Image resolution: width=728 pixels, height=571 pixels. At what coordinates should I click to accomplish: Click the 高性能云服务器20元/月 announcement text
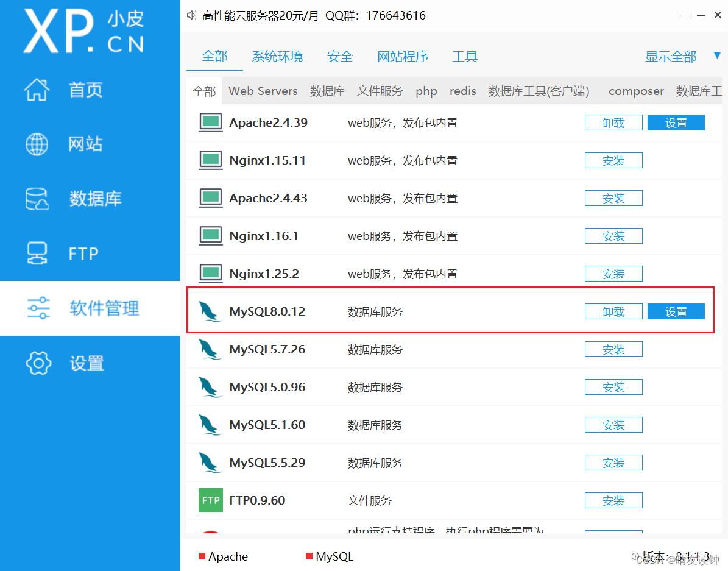click(261, 15)
